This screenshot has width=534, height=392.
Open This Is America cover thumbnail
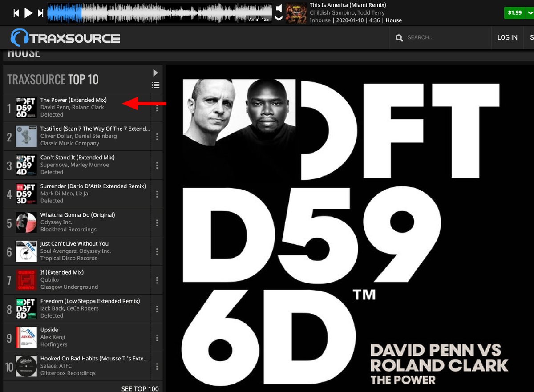tap(296, 13)
